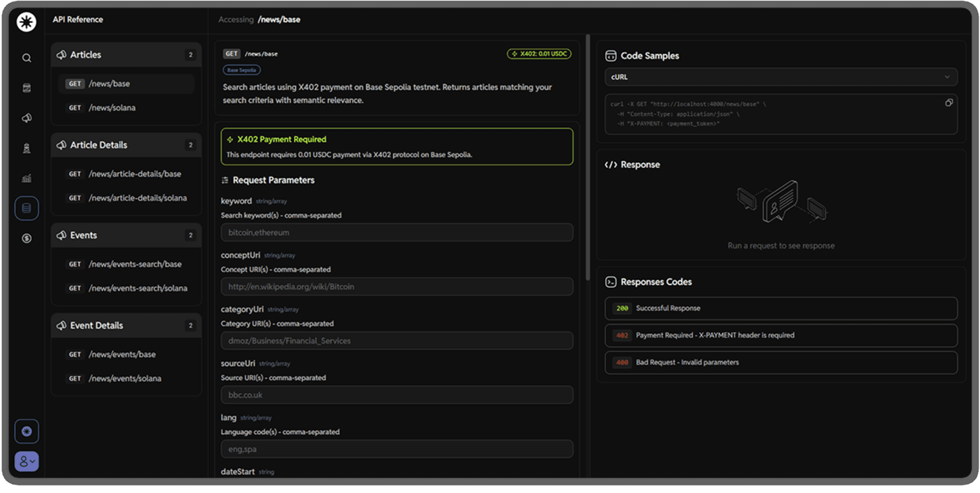Click the green 200 Successful Response indicator

tap(622, 308)
